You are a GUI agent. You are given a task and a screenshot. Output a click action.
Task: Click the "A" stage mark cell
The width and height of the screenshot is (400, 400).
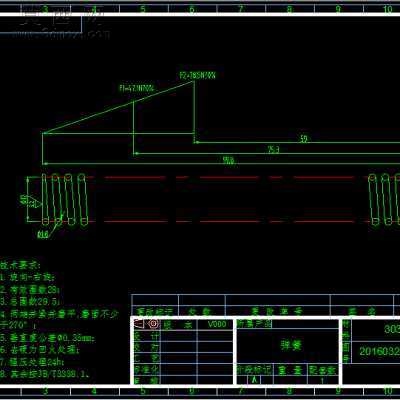[254, 380]
